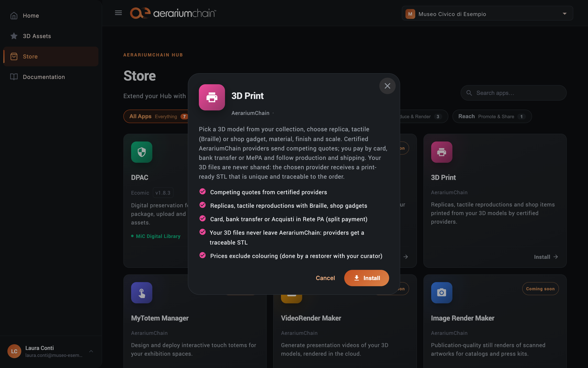Cancel the 3D Print dialog
This screenshot has width=588, height=368.
pos(325,278)
